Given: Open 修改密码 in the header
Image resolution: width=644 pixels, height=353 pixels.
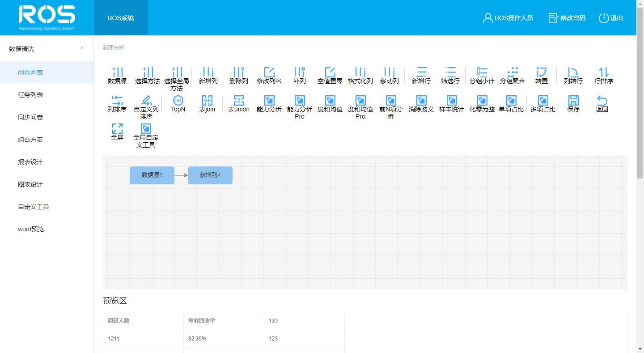Looking at the screenshot, I should point(567,18).
